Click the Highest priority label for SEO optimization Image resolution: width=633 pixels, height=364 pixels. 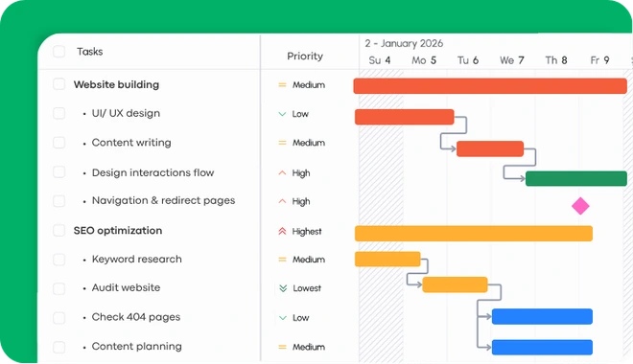coord(307,232)
